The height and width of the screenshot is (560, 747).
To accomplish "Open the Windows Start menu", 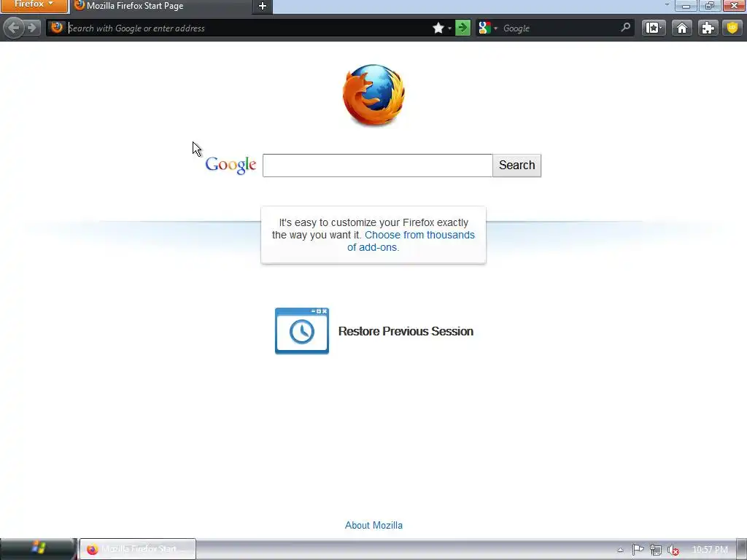I will click(38, 548).
